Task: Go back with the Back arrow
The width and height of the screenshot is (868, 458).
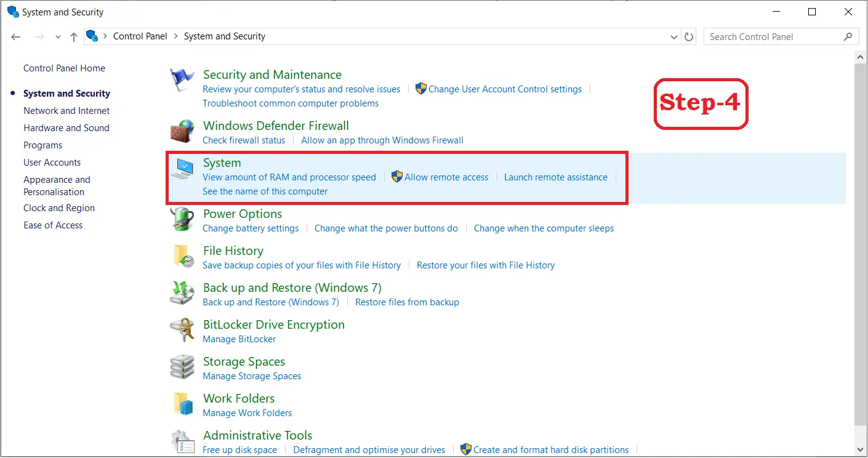Action: [16, 37]
